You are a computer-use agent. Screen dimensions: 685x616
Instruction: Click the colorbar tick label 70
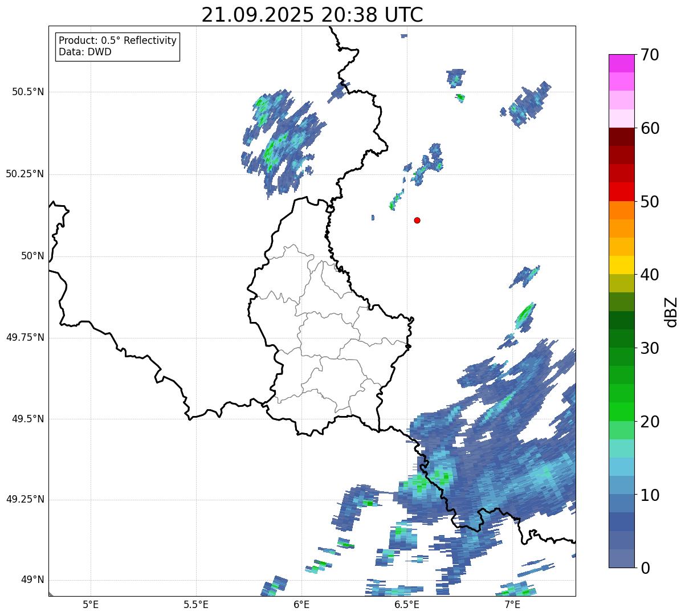[x=650, y=55]
